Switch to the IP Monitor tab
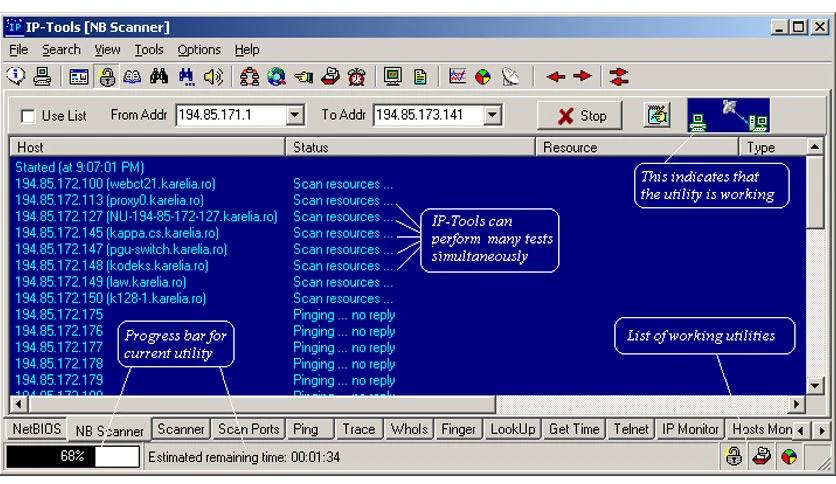The image size is (836, 484). coord(690,429)
